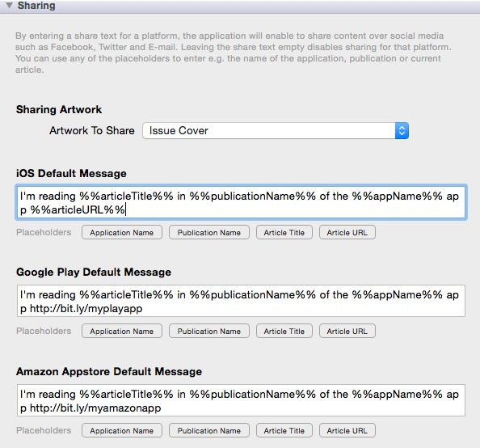Insert Article URL placeholder for Amazon Appstore
This screenshot has width=480, height=448.
(x=347, y=430)
